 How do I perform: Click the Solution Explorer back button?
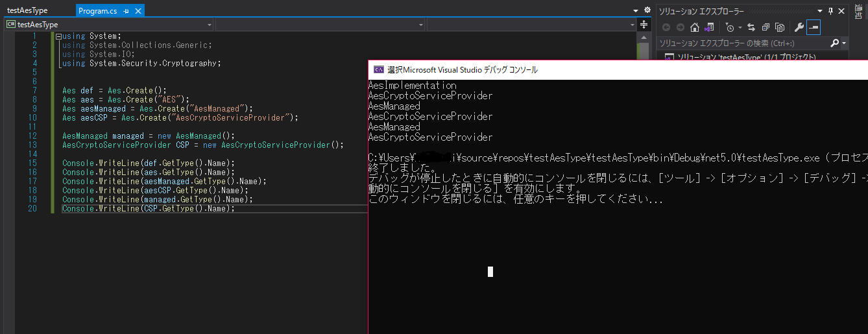(x=666, y=27)
